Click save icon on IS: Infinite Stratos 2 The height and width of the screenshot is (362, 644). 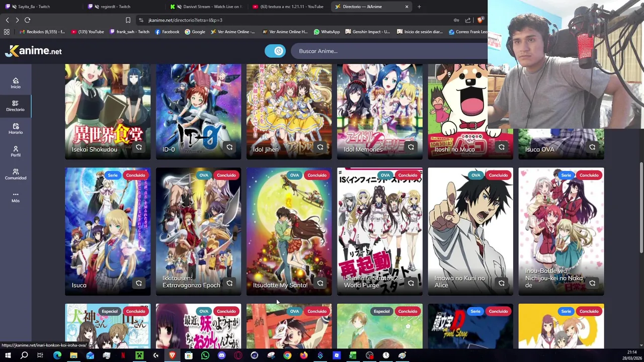tap(411, 283)
